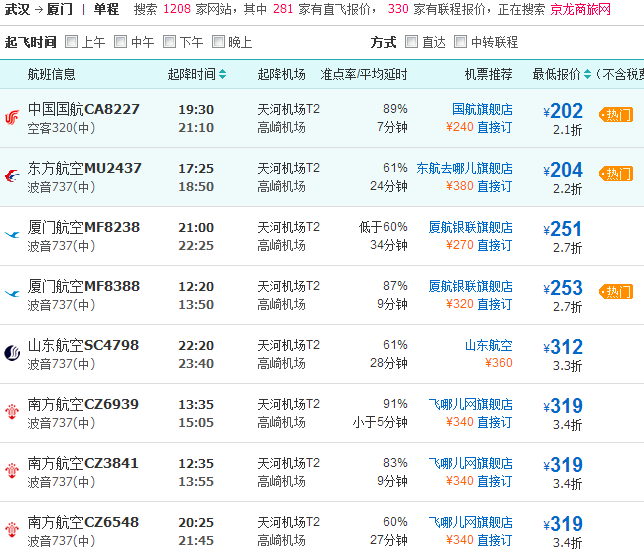The height and width of the screenshot is (553, 644).
Task: Click 直接订 for the CZ6939 ticket
Action: 494,422
